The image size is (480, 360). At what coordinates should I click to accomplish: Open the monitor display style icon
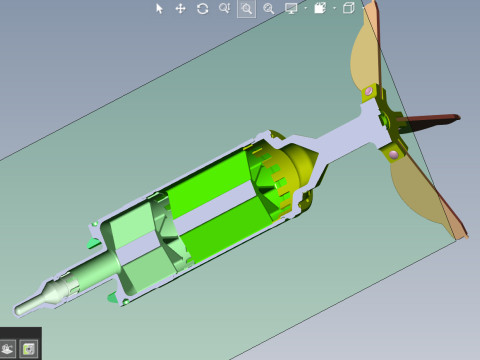(291, 9)
